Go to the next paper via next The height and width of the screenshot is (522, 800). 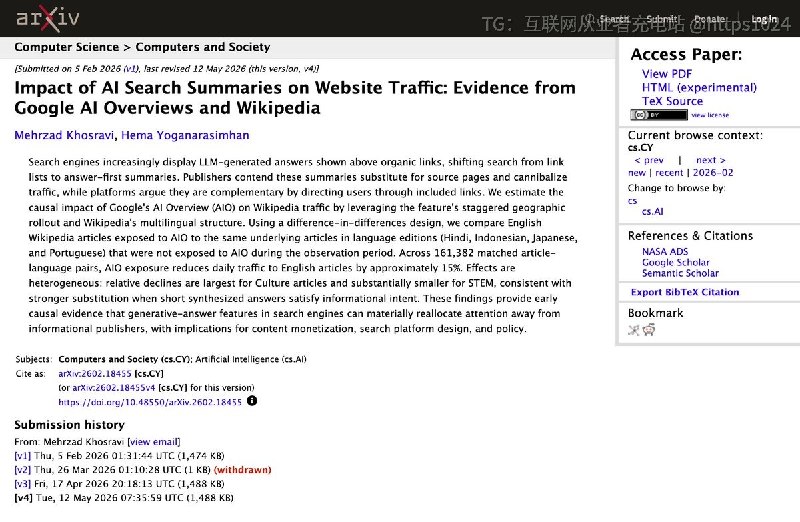[711, 160]
